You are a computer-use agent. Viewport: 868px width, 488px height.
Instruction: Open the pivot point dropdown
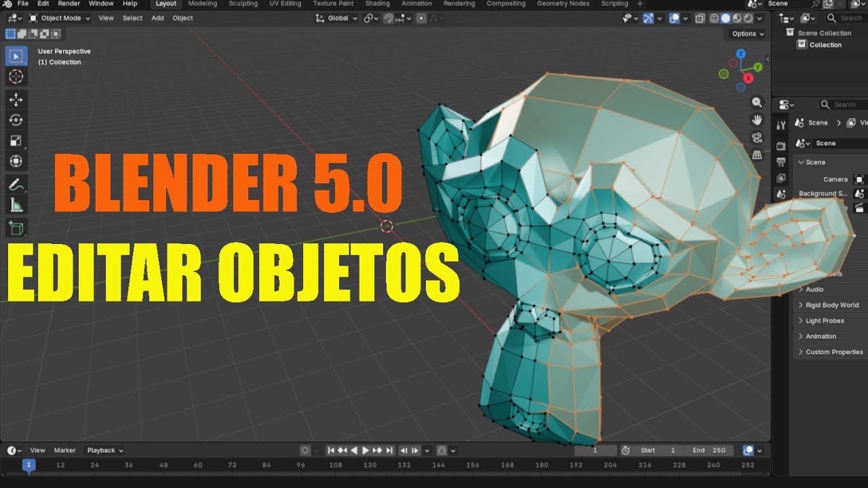pos(371,18)
